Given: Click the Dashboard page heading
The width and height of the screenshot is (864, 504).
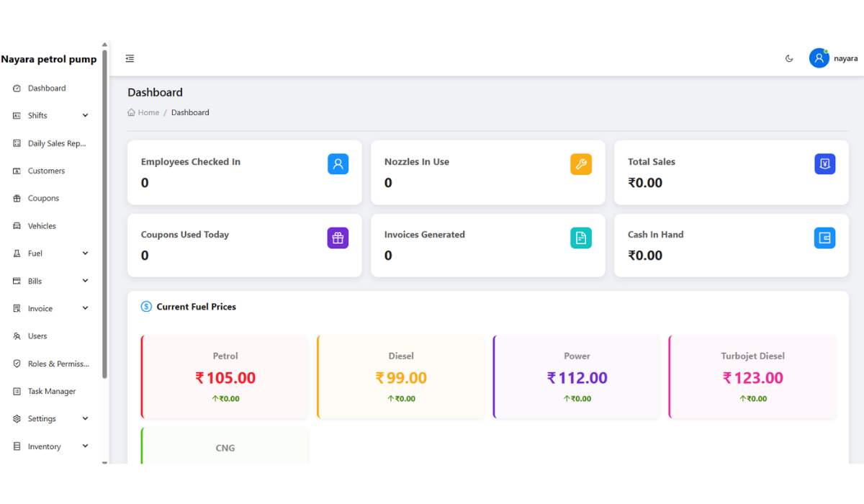Looking at the screenshot, I should [156, 92].
